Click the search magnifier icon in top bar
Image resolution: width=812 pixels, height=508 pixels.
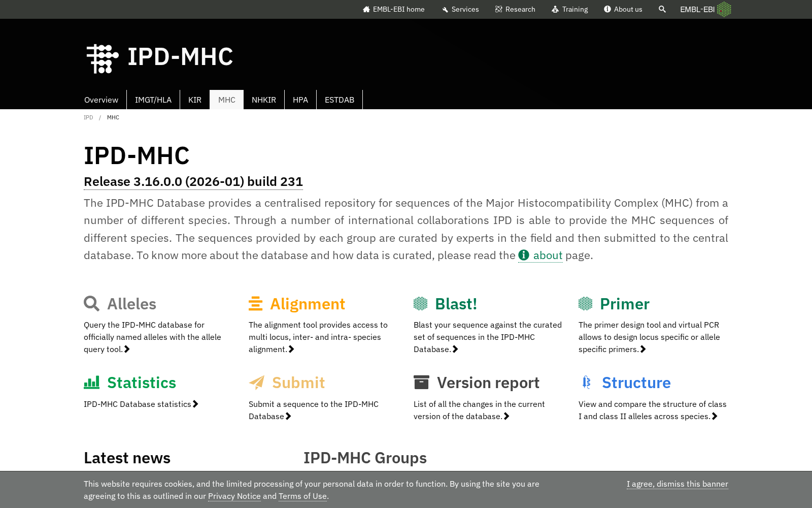coord(662,9)
